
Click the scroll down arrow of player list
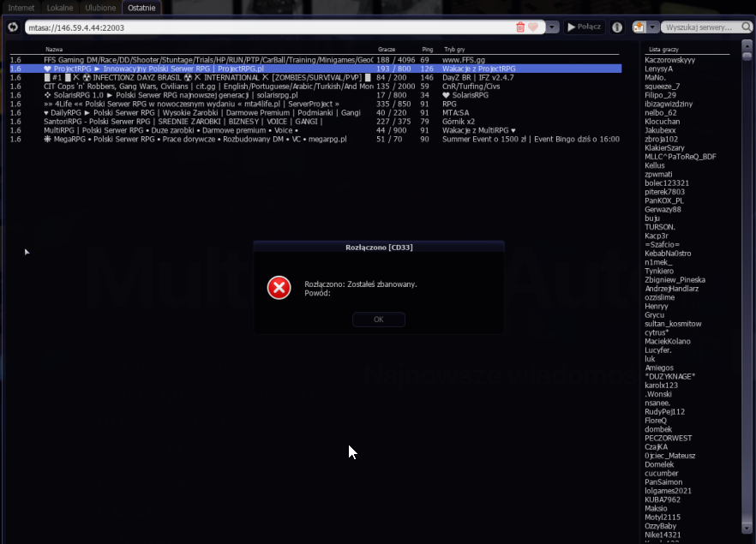pos(747,528)
